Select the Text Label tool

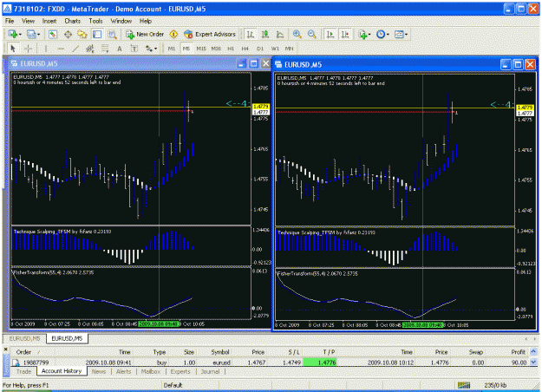point(134,49)
